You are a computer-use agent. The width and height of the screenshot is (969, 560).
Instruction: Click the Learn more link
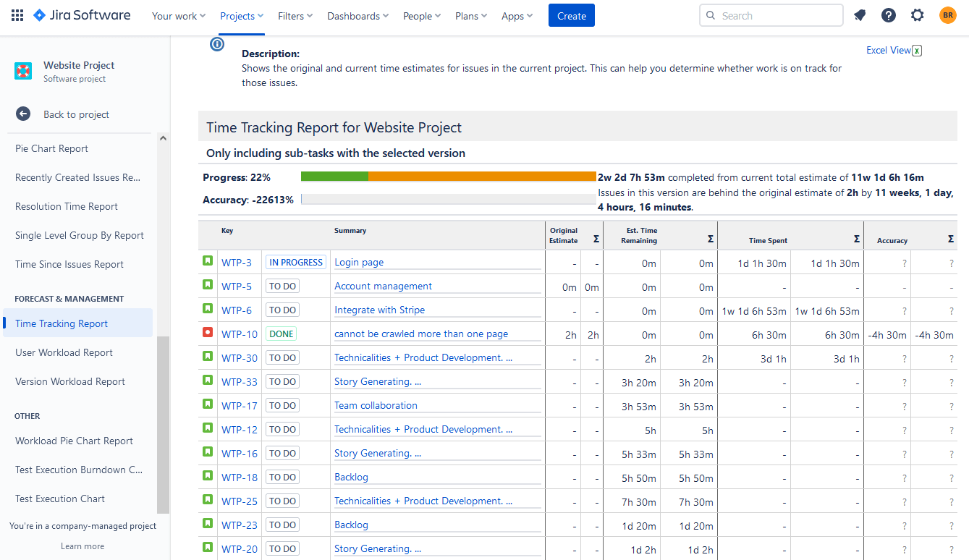pos(82,546)
